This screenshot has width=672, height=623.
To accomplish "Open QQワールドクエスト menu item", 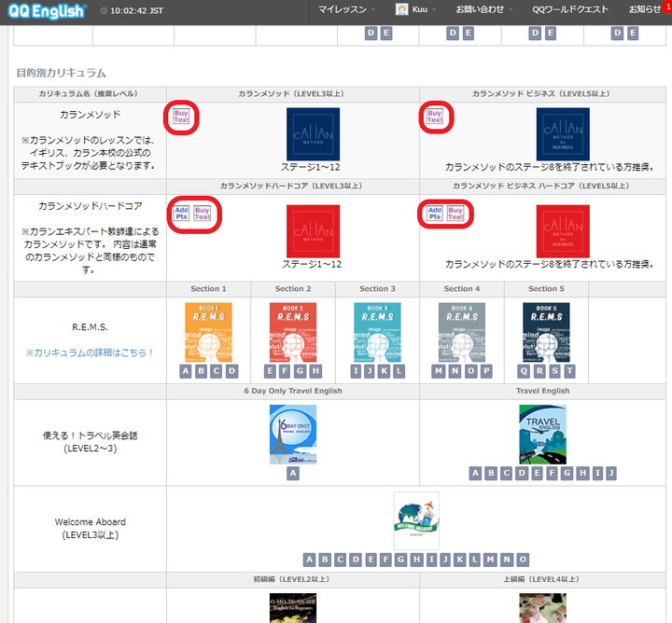I will click(570, 9).
